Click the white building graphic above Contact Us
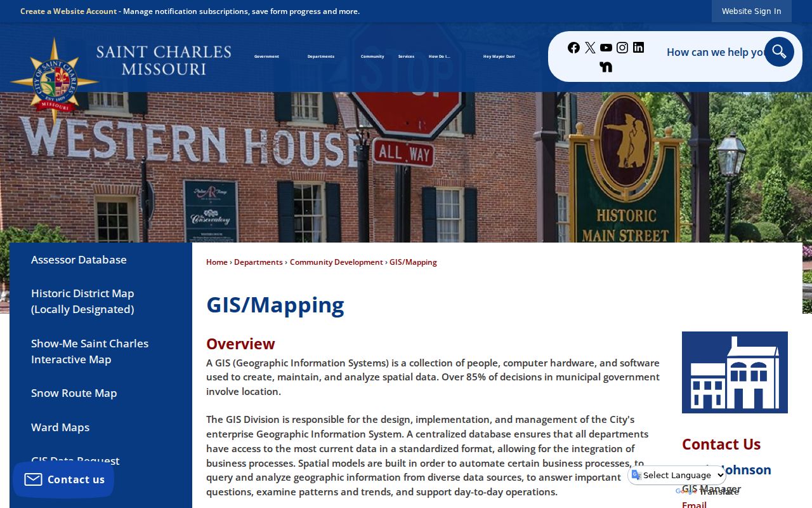The image size is (812, 508). 735,373
